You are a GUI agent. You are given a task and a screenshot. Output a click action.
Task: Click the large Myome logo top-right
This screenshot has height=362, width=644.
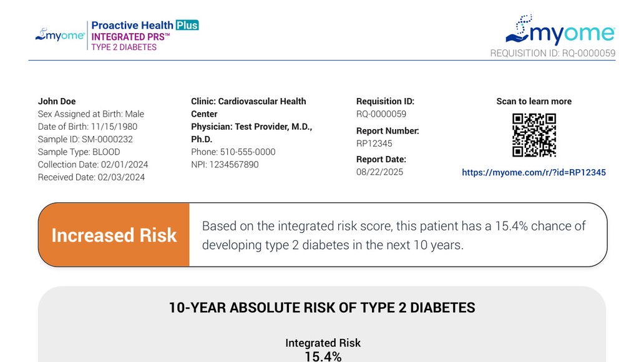(560, 31)
